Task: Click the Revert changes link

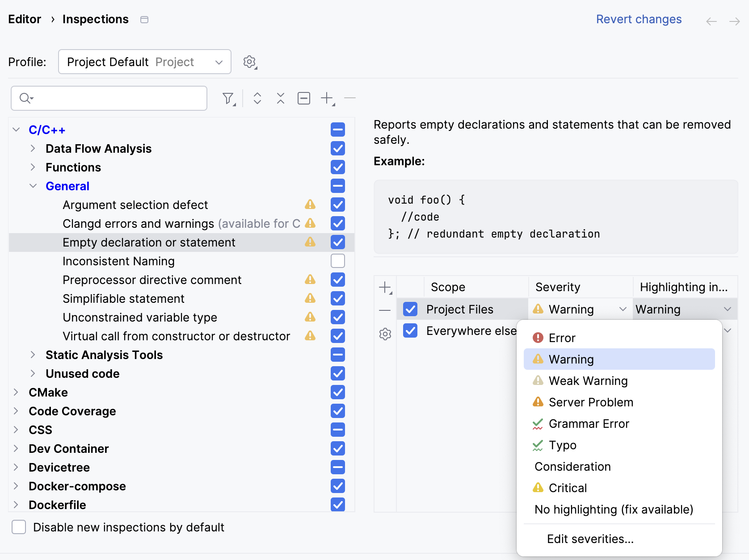Action: click(639, 19)
